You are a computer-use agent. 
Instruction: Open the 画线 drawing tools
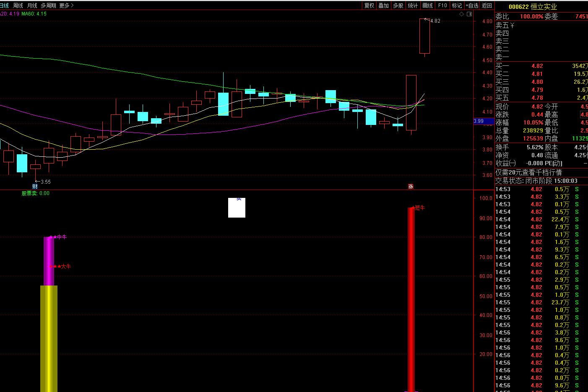pos(427,5)
